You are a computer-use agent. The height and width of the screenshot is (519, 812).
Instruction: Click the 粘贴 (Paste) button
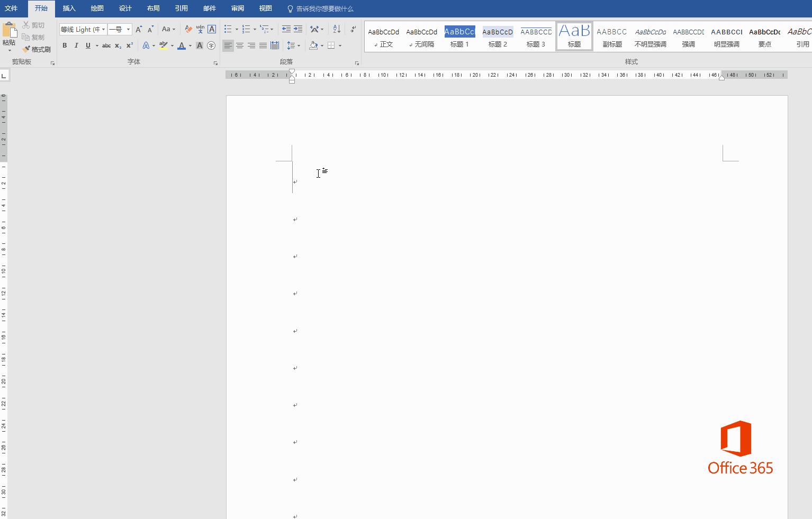coord(9,35)
